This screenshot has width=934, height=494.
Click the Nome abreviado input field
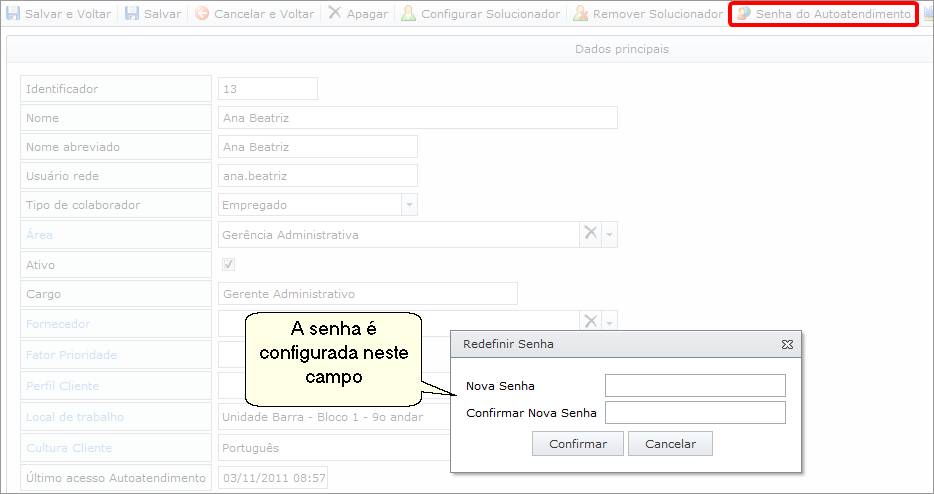[317, 147]
